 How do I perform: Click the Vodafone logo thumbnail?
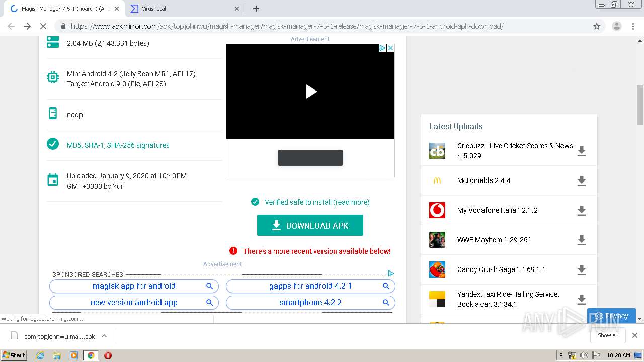tap(437, 210)
